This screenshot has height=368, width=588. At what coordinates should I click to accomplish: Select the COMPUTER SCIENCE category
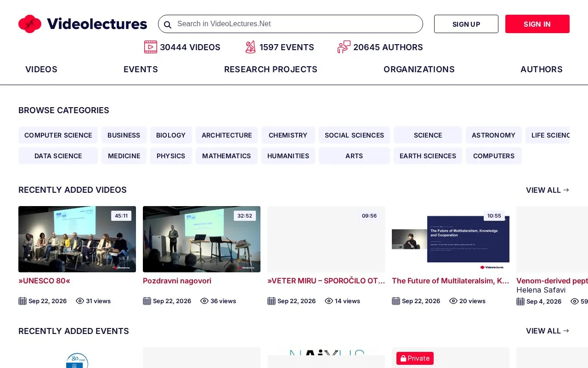point(58,135)
